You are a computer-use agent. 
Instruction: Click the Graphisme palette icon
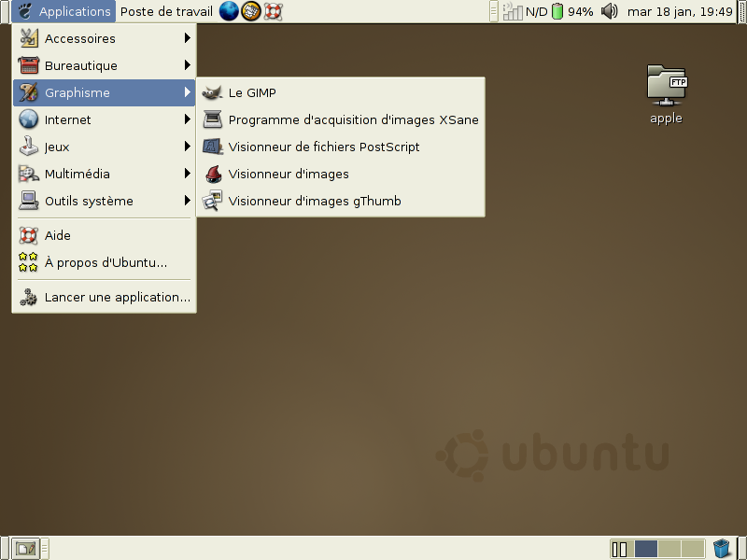click(29, 92)
